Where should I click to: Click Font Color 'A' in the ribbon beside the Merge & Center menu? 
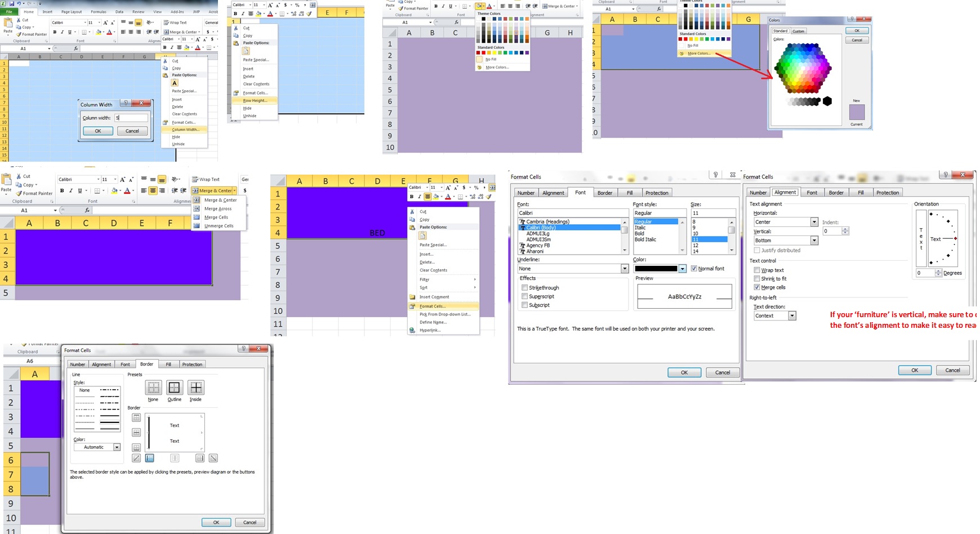tap(127, 191)
